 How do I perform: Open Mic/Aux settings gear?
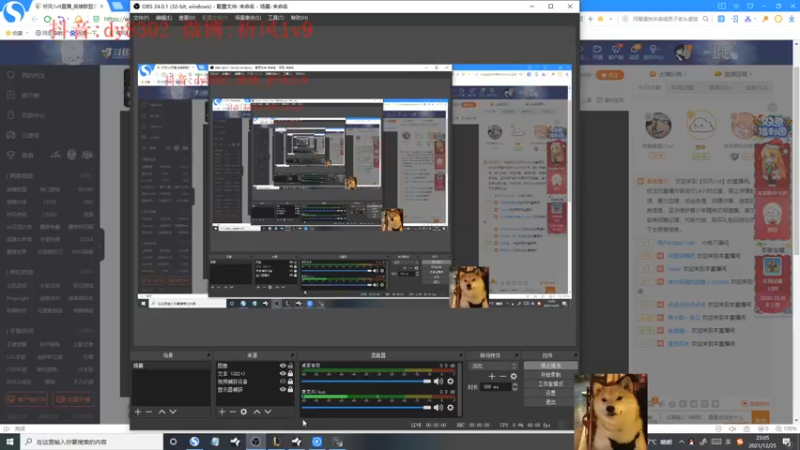pyautogui.click(x=450, y=407)
